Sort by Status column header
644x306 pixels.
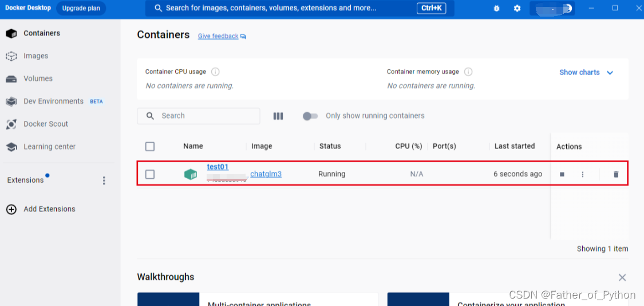330,147
